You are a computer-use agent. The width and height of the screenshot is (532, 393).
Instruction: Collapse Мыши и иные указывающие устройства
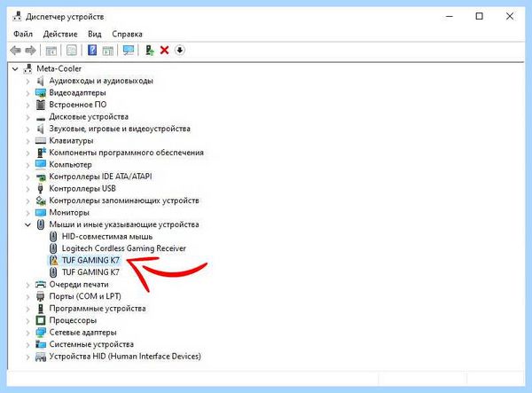27,224
